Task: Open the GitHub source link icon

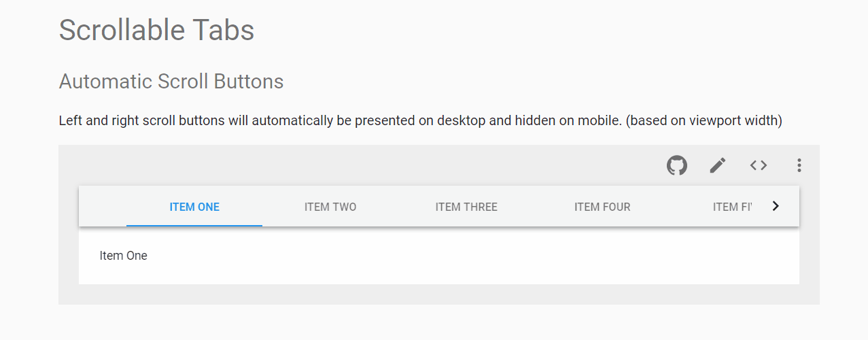Action: coord(676,165)
